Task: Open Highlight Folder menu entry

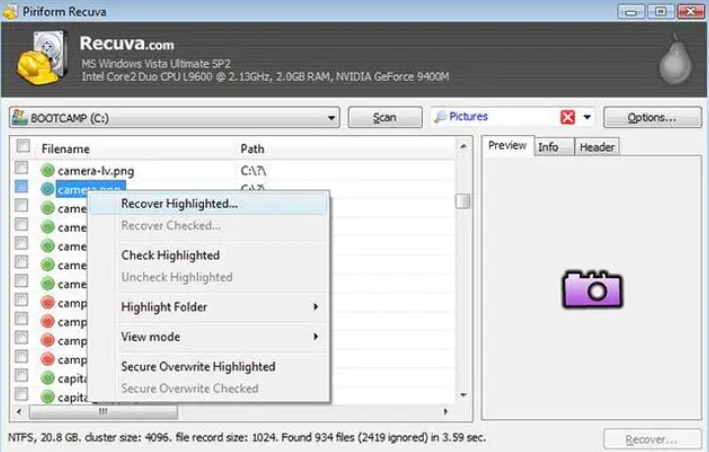Action: coord(209,307)
